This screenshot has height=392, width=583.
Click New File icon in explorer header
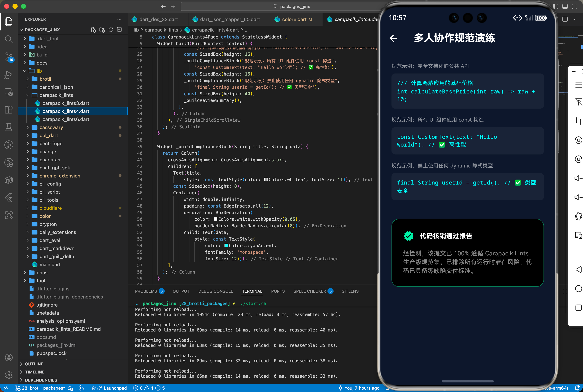[94, 30]
